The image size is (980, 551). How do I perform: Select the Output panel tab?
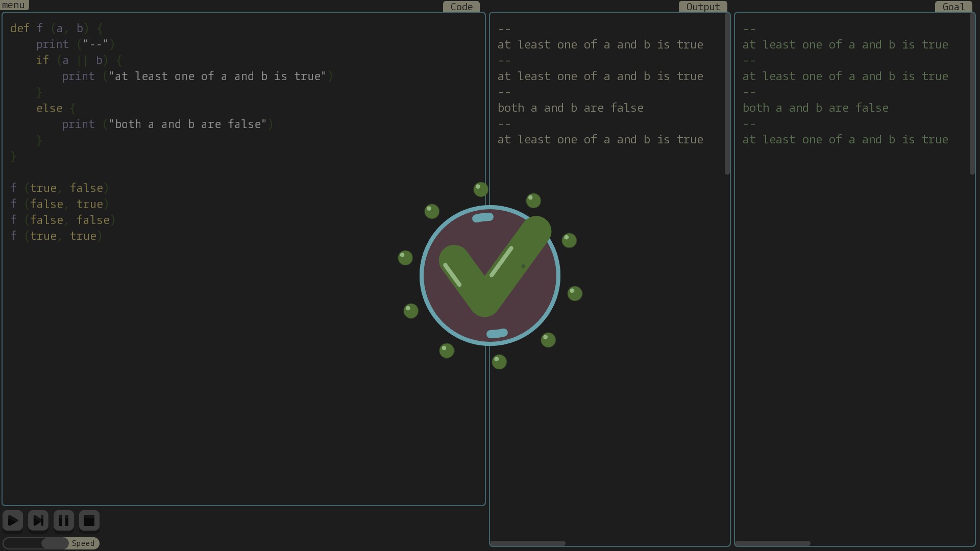coord(702,7)
